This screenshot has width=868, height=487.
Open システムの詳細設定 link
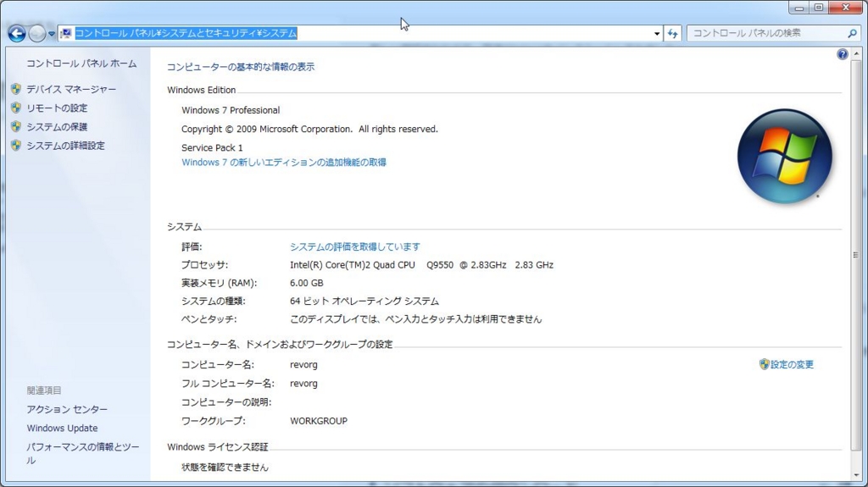[65, 146]
